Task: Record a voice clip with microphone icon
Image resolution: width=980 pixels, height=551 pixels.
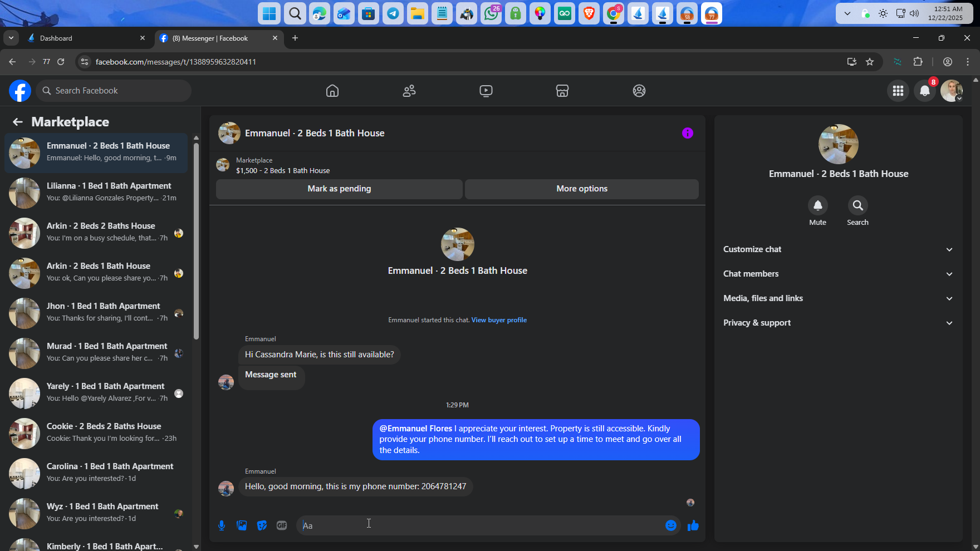Action: coord(222,525)
